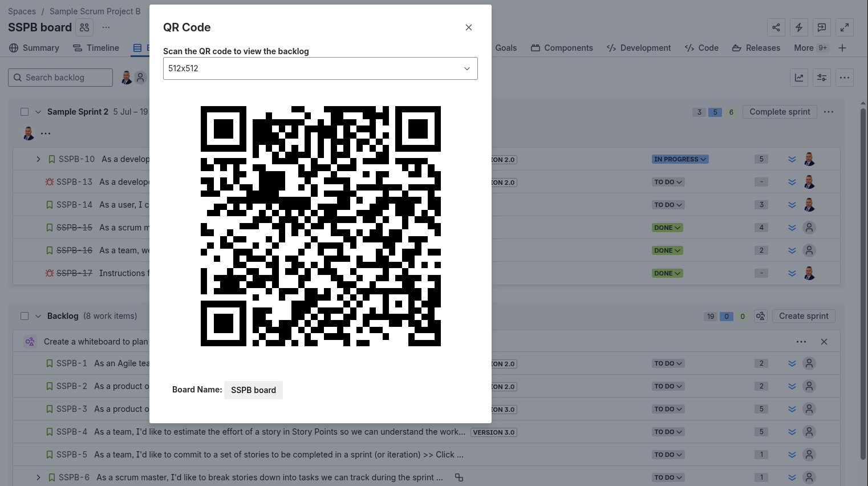Open the Development tab
The height and width of the screenshot is (486, 868).
click(x=639, y=48)
